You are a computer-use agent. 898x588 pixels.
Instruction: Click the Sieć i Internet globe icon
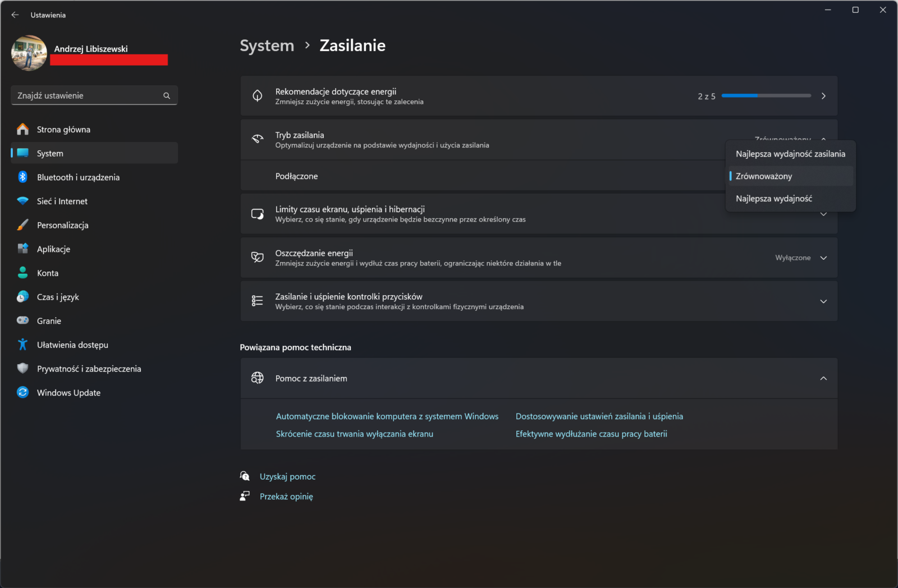pyautogui.click(x=22, y=201)
